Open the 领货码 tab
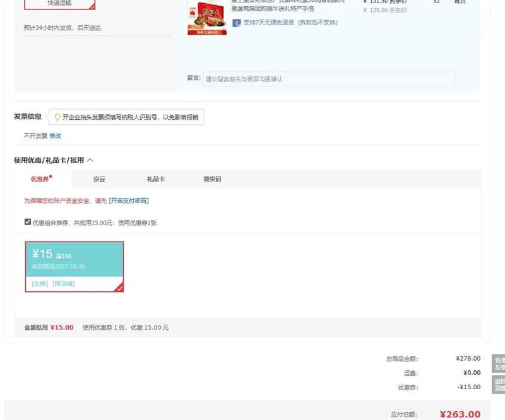The width and height of the screenshot is (505, 420). click(x=212, y=179)
